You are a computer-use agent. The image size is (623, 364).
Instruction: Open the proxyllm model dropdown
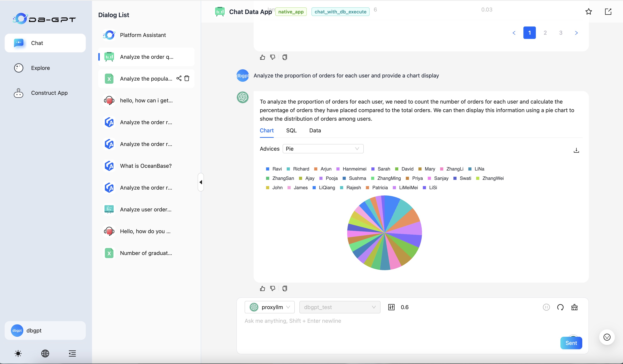269,307
